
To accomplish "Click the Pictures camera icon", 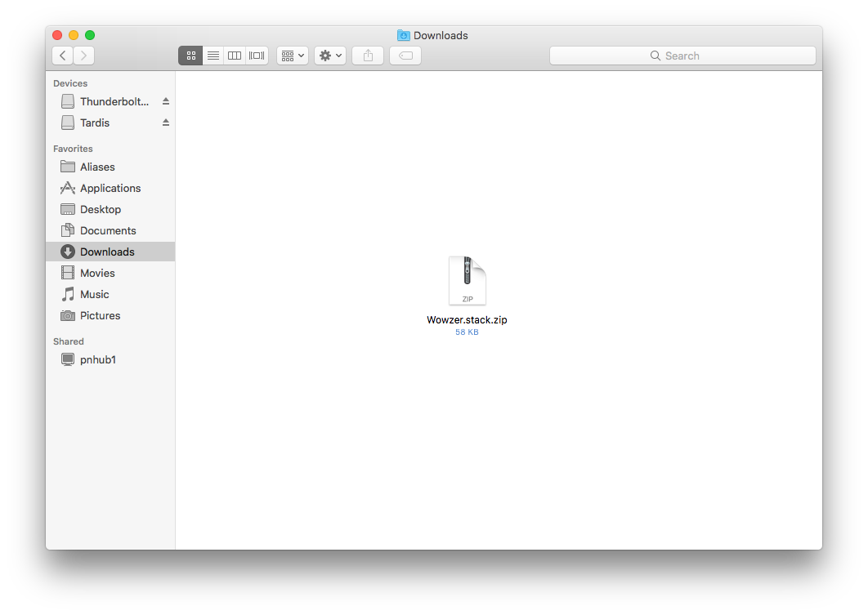I will (68, 315).
